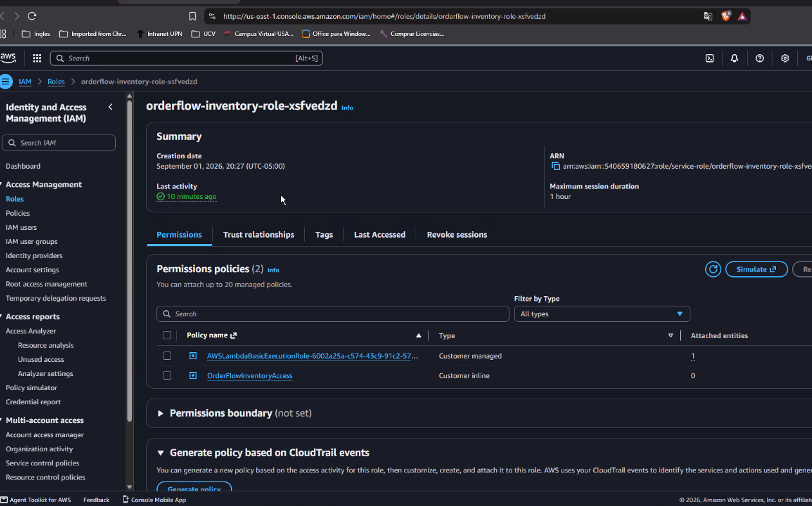
Task: Sort by Policy name ascending arrow
Action: (x=419, y=335)
